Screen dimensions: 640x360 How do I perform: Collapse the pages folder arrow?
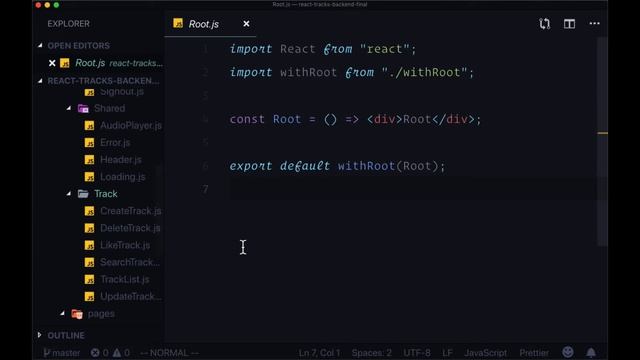pos(62,314)
